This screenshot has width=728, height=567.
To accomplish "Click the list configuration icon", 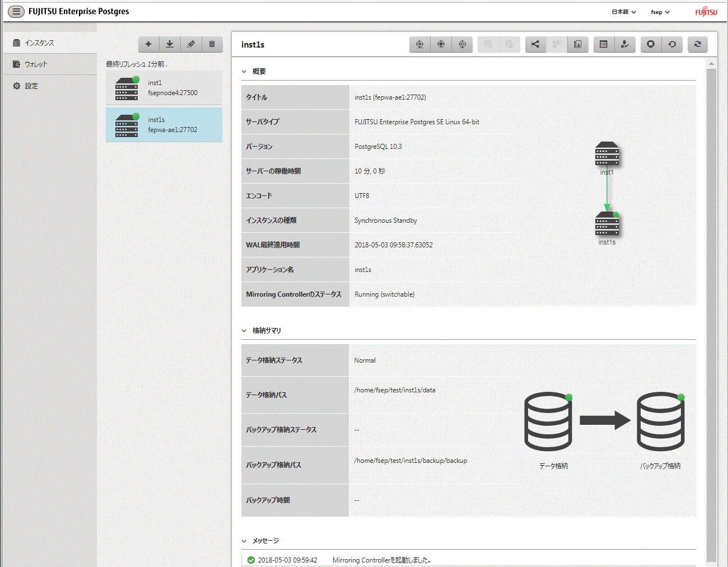I will 604,44.
